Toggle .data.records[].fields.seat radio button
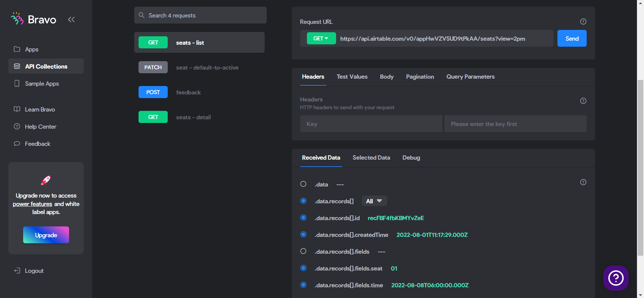The height and width of the screenshot is (298, 644). pos(303,268)
